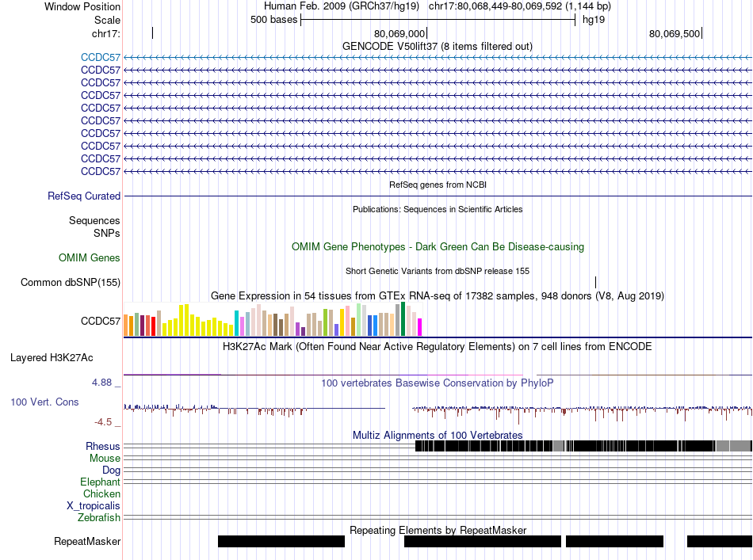
Task: Open the 100 Vert. Cons track label
Action: pos(44,402)
